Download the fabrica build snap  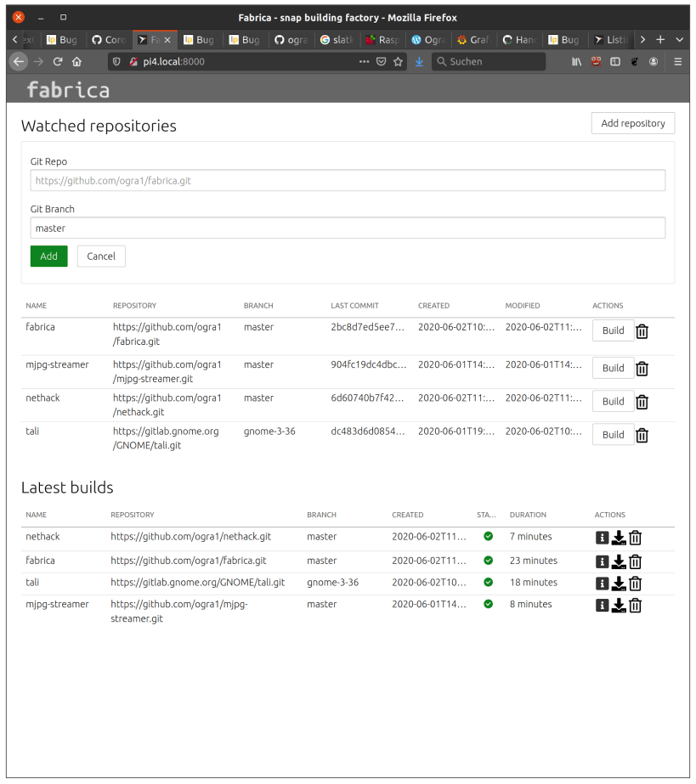[x=619, y=562]
